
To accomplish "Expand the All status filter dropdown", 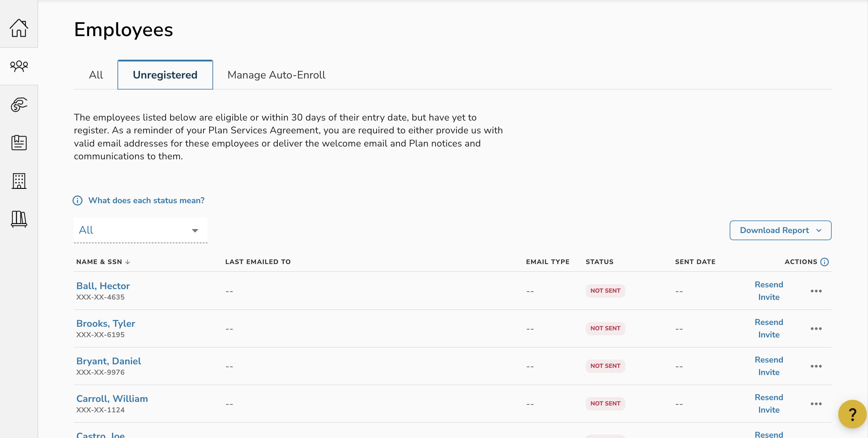I will pyautogui.click(x=140, y=230).
